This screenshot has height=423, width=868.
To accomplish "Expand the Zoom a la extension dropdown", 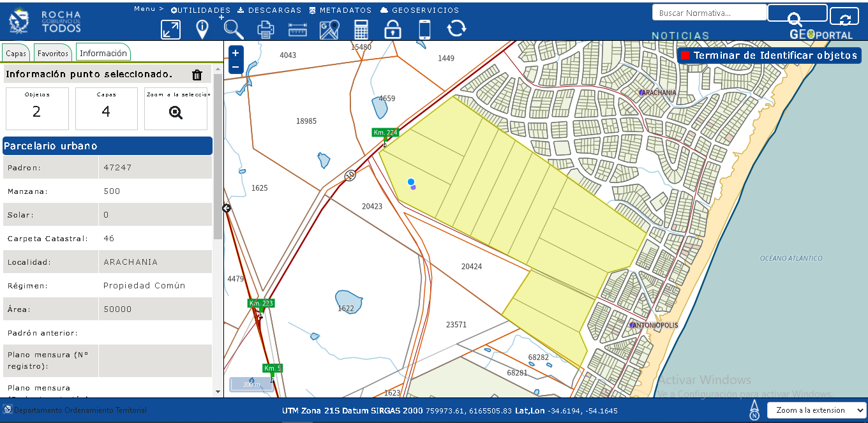I will 816,410.
